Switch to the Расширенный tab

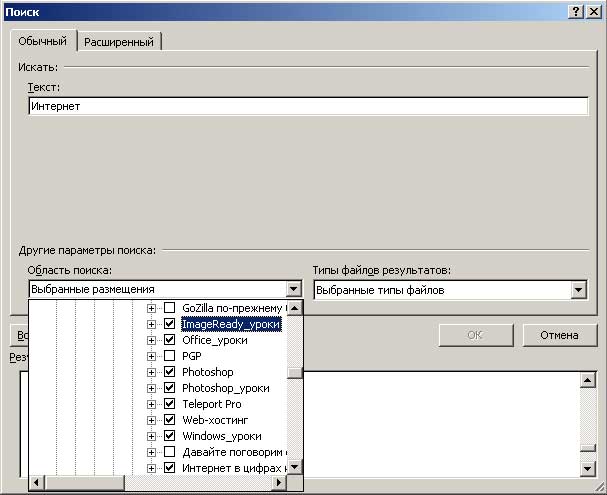(x=119, y=42)
